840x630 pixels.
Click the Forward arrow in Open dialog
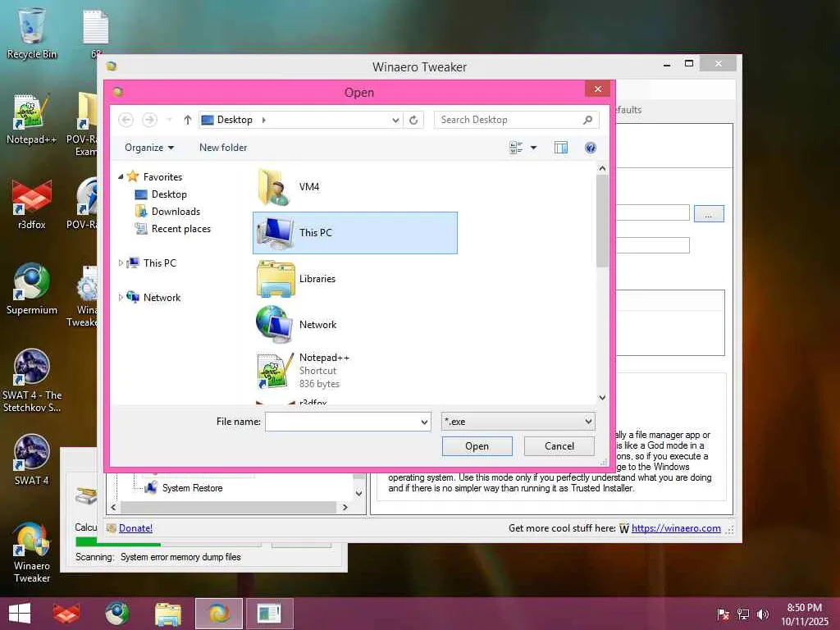pyautogui.click(x=149, y=120)
